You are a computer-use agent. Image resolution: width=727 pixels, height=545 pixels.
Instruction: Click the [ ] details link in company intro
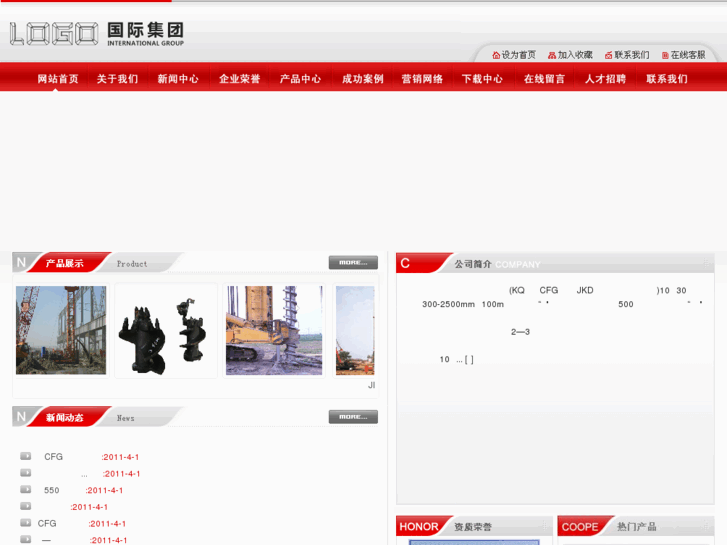click(469, 359)
